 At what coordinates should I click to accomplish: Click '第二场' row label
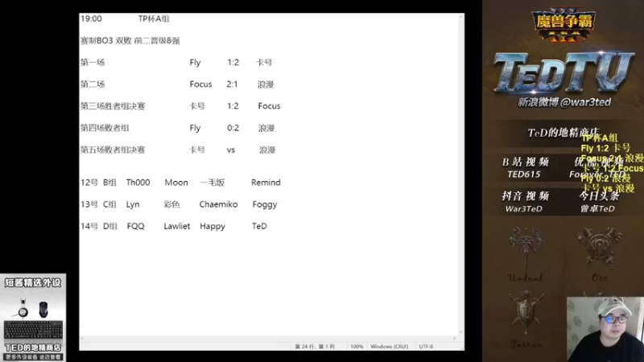pos(93,84)
